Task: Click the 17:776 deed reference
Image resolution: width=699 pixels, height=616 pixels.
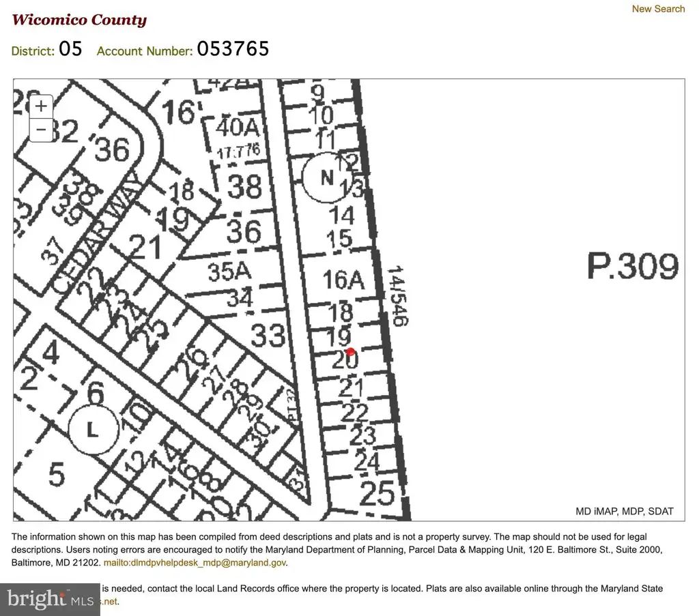Action: pyautogui.click(x=238, y=151)
